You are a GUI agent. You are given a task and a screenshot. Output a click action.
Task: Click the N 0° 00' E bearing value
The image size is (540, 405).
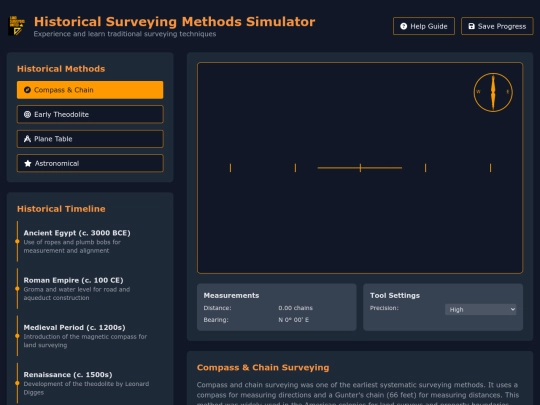click(293, 320)
